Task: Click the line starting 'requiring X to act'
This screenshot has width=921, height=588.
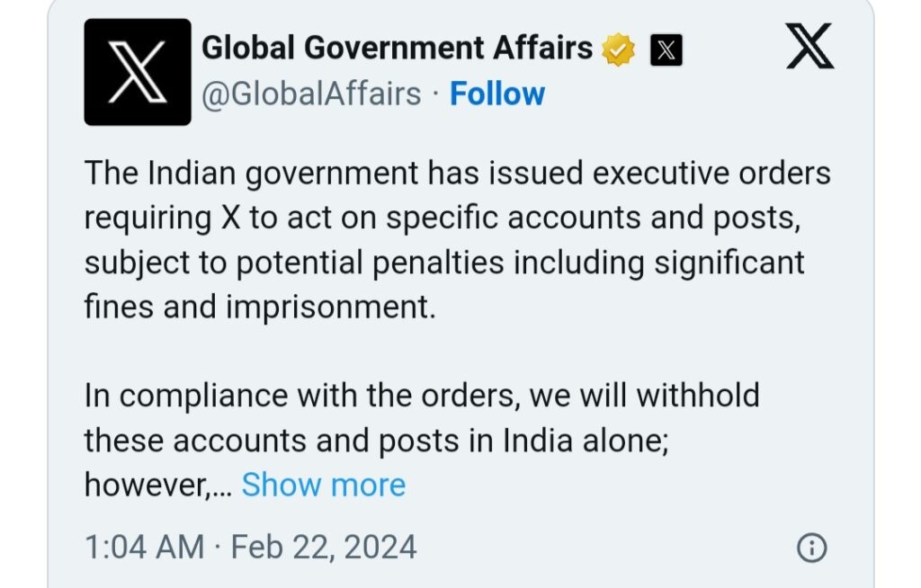Action: [443, 218]
